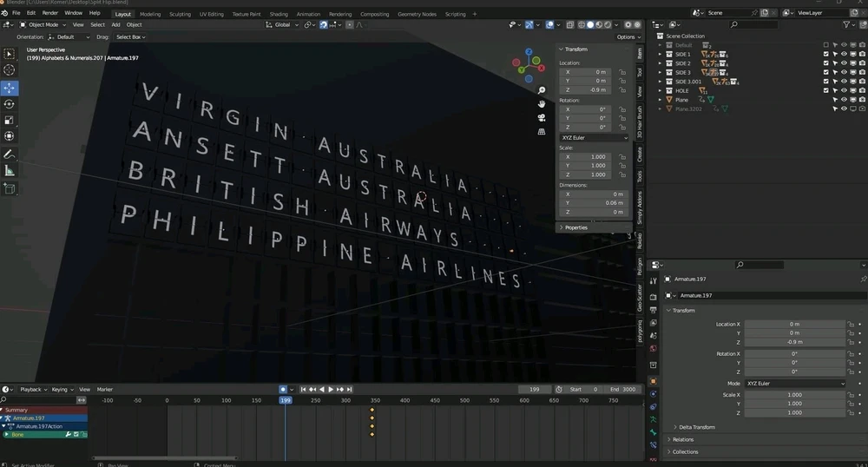This screenshot has height=467, width=868.
Task: Switch to solid shading mode
Action: coord(590,25)
